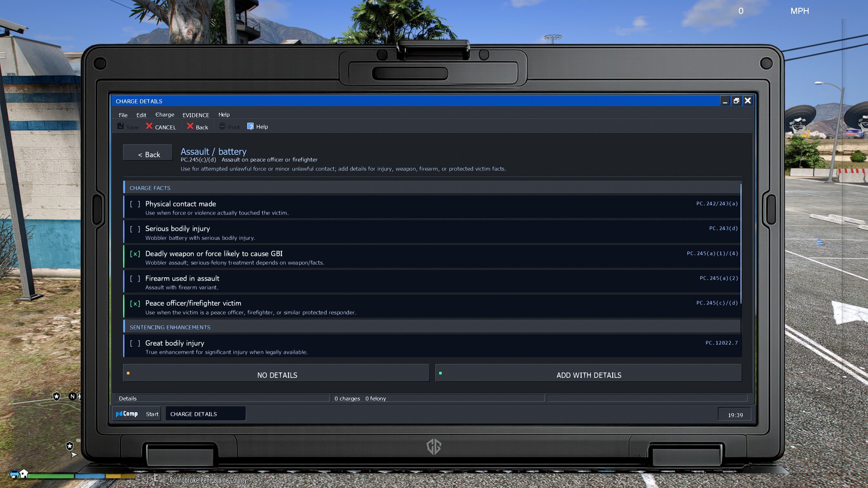This screenshot has height=488, width=868.
Task: Open the Start menu in taskbar
Action: (x=152, y=414)
